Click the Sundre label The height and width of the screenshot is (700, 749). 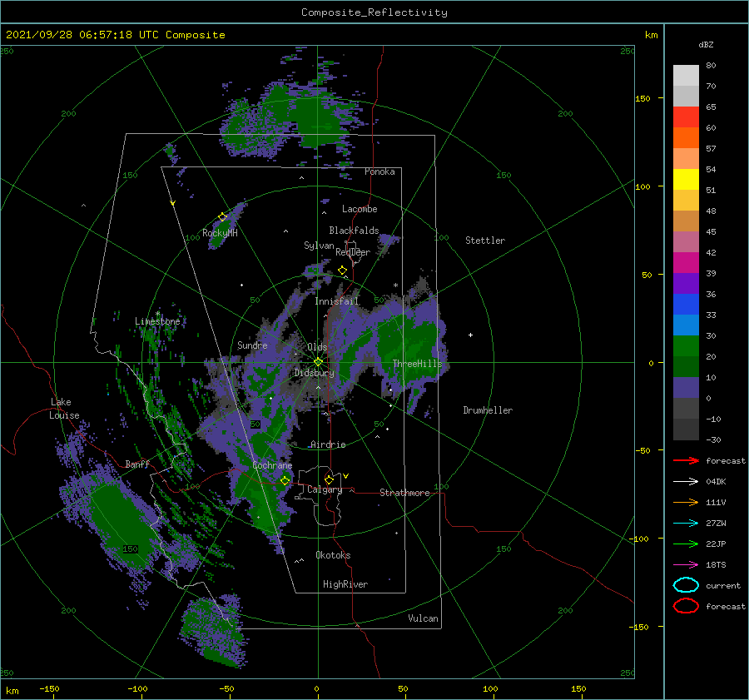[x=252, y=345]
